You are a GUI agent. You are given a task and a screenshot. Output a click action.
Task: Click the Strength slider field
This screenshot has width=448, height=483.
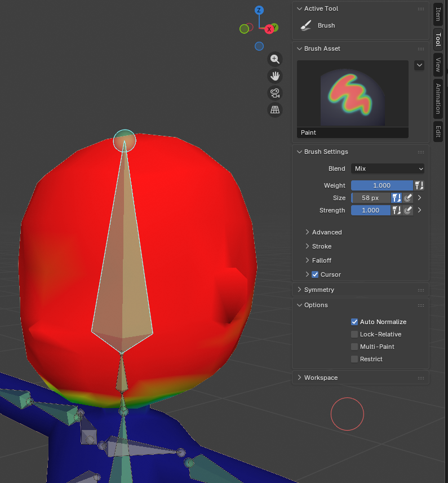click(x=371, y=210)
